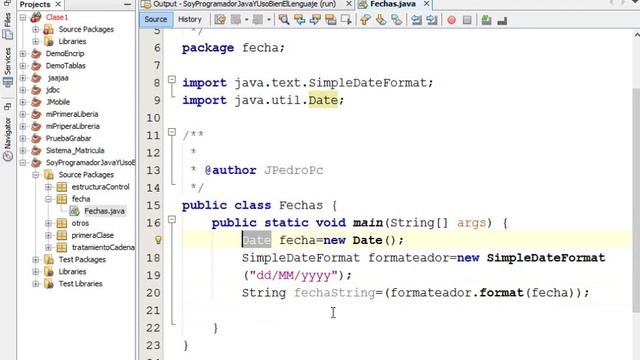Select the jaajaa project icon
This screenshot has height=360, width=640.
[x=36, y=78]
